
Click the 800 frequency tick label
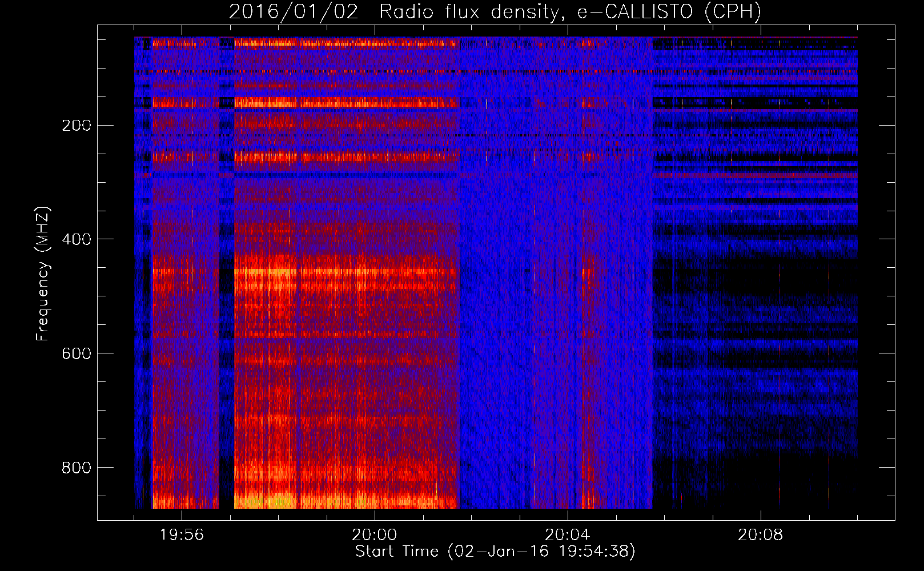(x=77, y=468)
